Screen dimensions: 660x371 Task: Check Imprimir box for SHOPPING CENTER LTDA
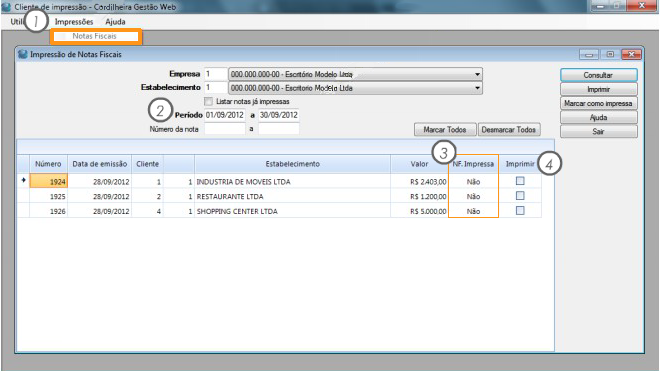(520, 211)
